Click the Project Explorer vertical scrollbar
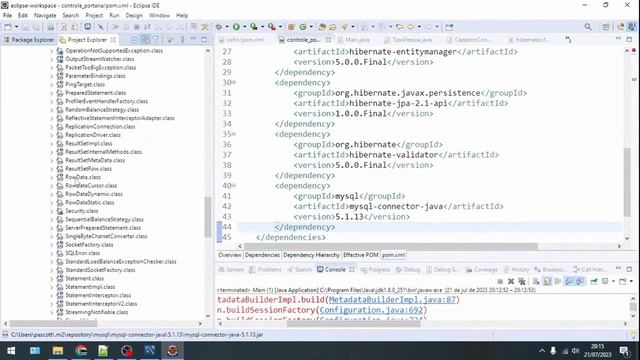 (x=208, y=217)
